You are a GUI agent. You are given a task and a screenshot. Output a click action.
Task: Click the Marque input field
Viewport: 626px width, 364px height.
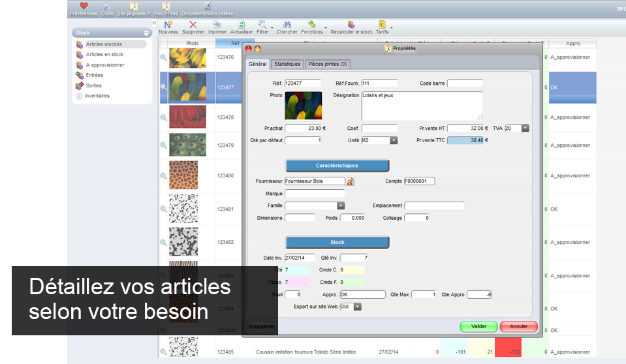(315, 194)
